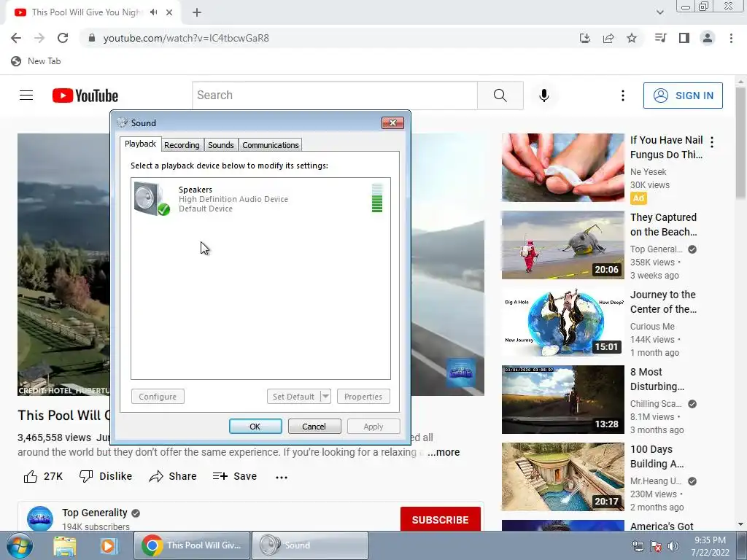
Task: Reload the YouTube page
Action: click(x=63, y=38)
